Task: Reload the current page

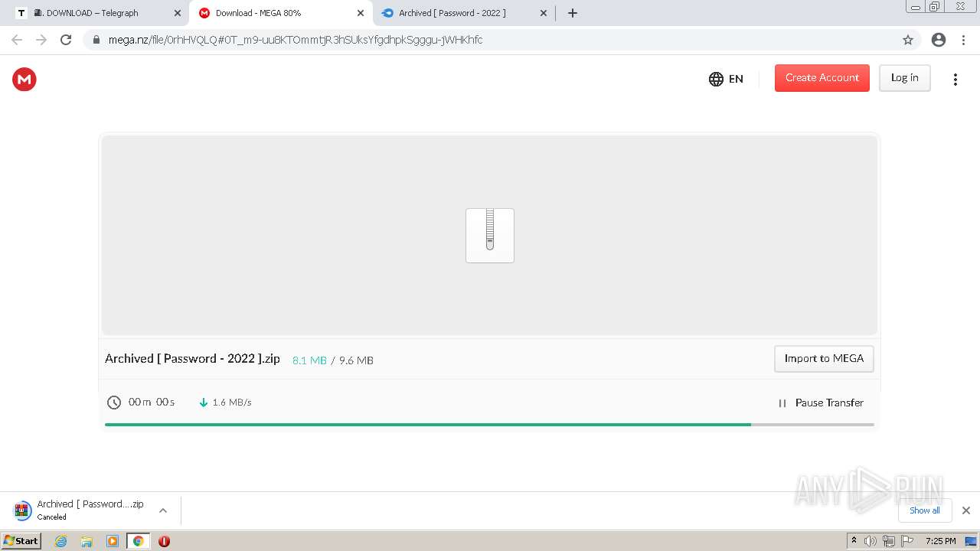Action: [x=66, y=40]
